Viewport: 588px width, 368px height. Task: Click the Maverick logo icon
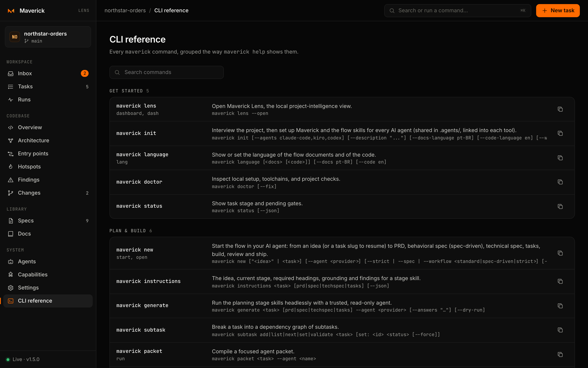point(11,11)
